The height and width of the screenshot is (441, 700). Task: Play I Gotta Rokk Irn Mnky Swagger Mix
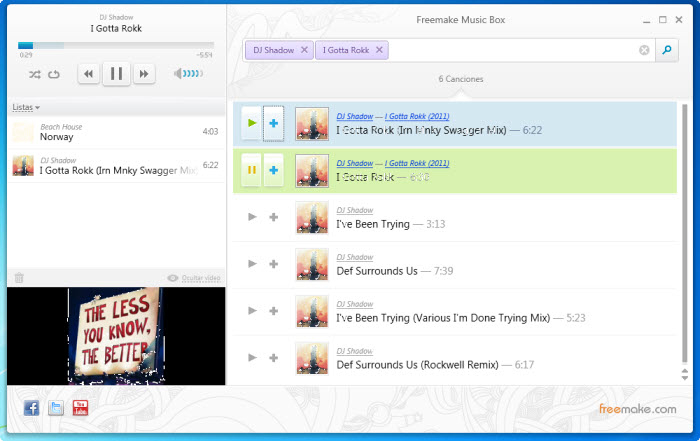click(252, 123)
